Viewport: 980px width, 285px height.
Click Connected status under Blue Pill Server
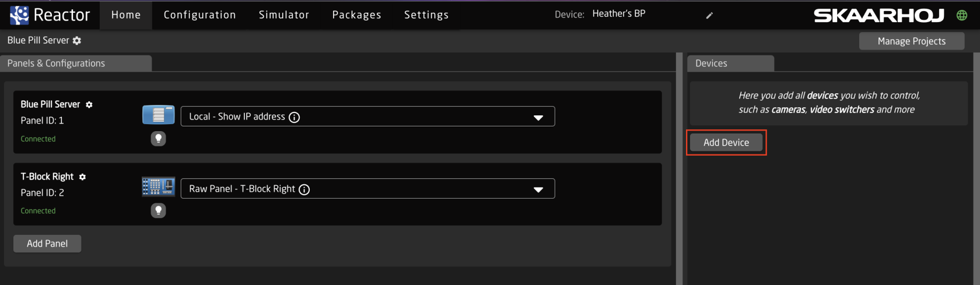pos(38,139)
